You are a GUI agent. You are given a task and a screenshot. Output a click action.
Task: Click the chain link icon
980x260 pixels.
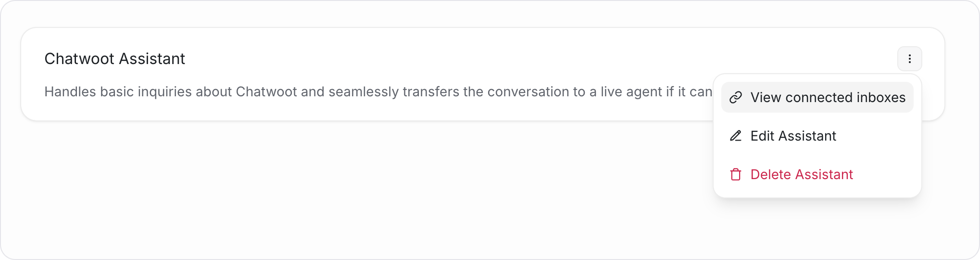click(x=736, y=97)
